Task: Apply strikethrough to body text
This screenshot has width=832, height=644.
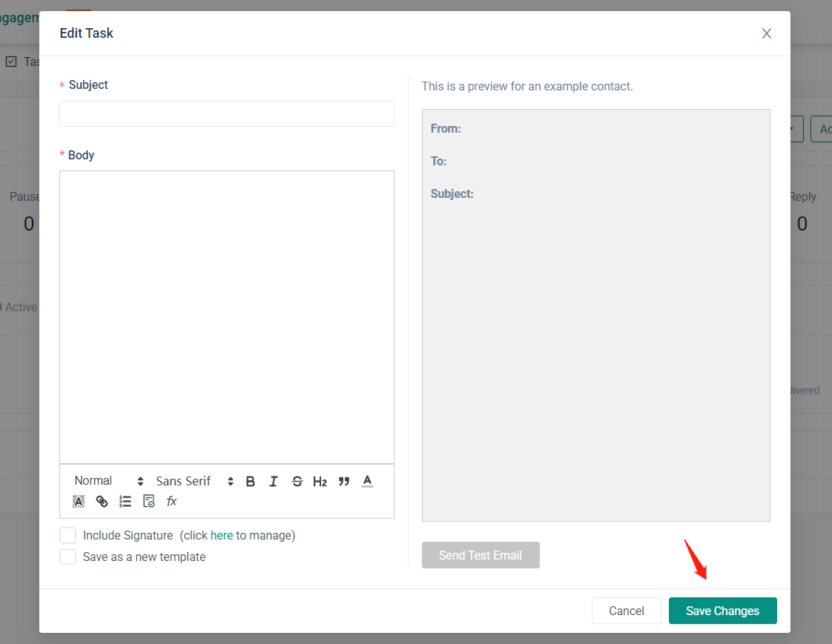Action: pos(297,482)
